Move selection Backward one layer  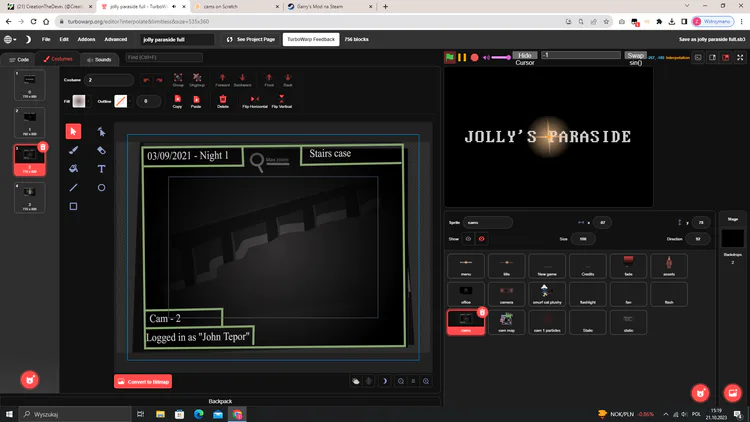tap(243, 79)
